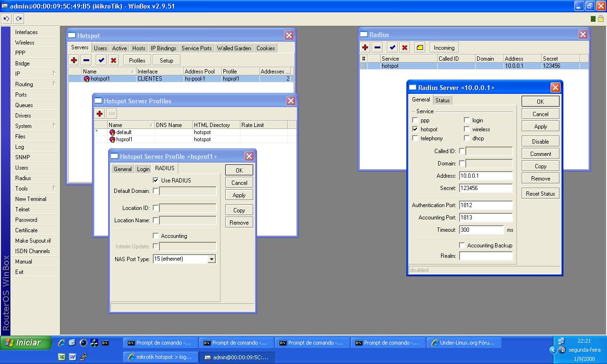Click Reset Status in Radius Server dialog
607x364 pixels.
(540, 194)
